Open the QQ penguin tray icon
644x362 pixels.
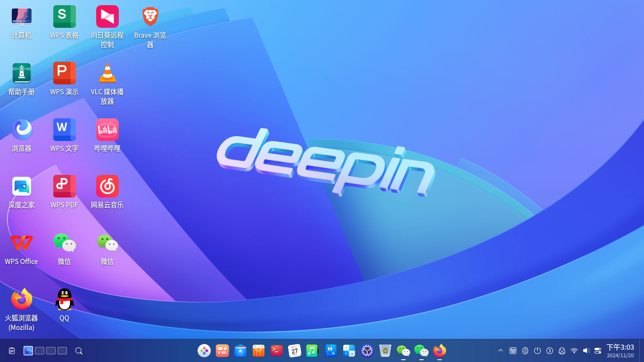(562, 351)
